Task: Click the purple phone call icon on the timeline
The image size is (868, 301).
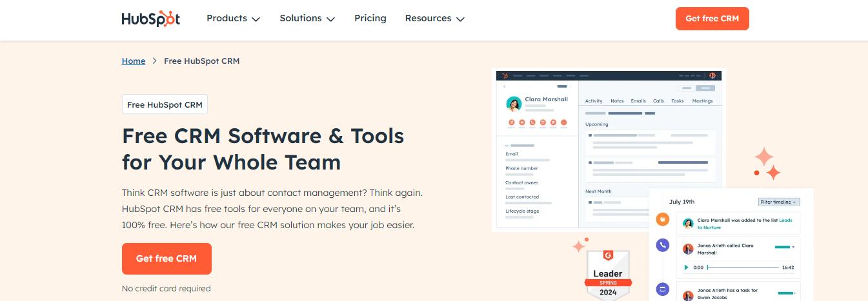Action: 662,246
